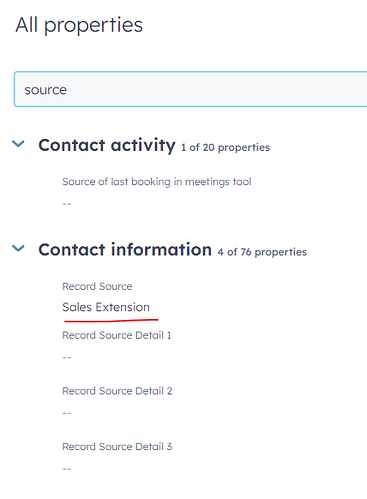367x499 pixels.
Task: Click the All properties title
Action: coord(79,25)
